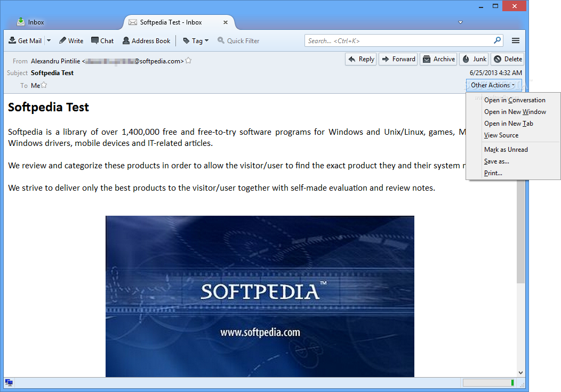
Task: Click the Write pencil button
Action: click(x=71, y=40)
